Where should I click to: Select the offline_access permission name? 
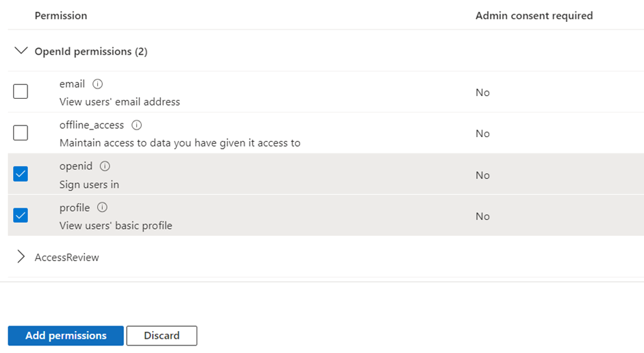click(92, 125)
